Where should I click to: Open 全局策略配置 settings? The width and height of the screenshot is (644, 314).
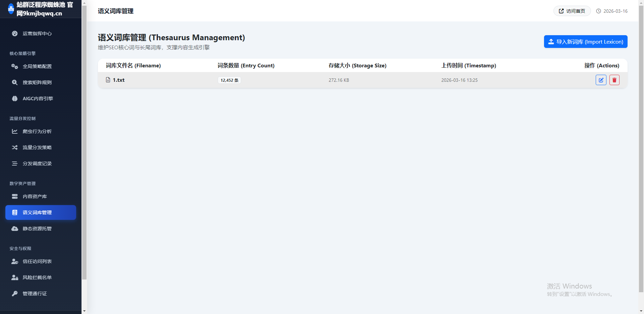[37, 66]
